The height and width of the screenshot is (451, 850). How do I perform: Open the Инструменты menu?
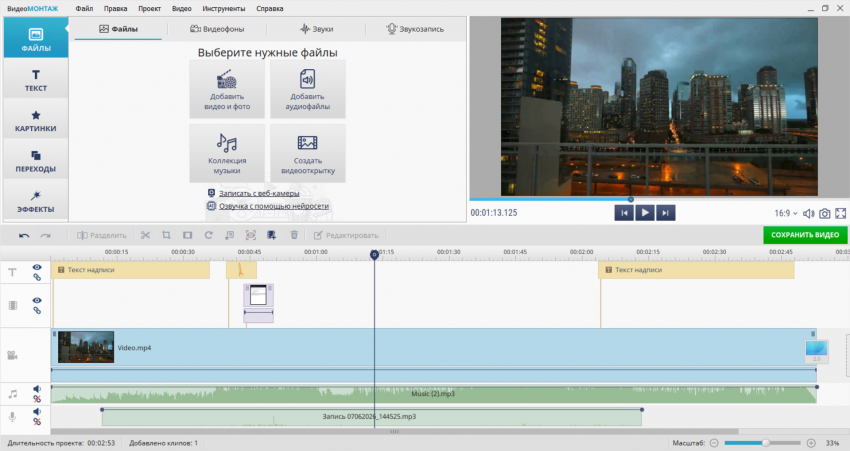[x=223, y=9]
